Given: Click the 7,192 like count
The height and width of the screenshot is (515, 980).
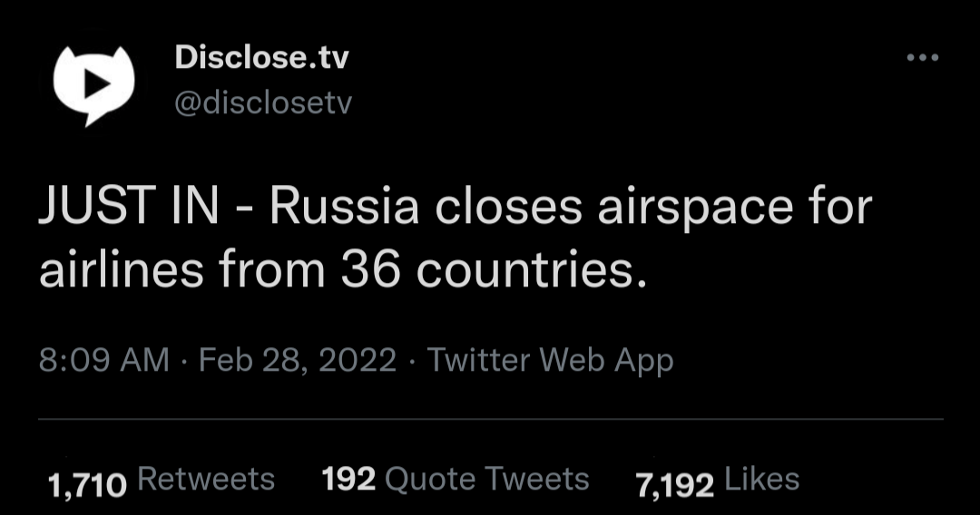Looking at the screenshot, I should (675, 481).
